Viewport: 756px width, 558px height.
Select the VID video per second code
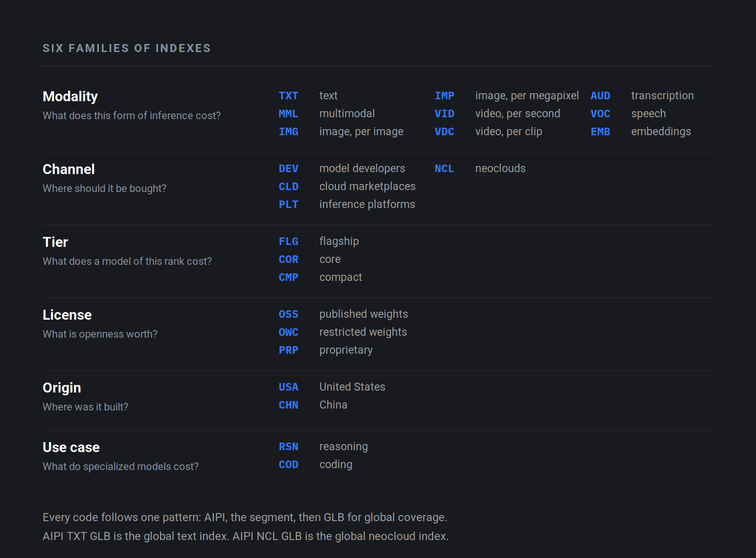pos(444,113)
